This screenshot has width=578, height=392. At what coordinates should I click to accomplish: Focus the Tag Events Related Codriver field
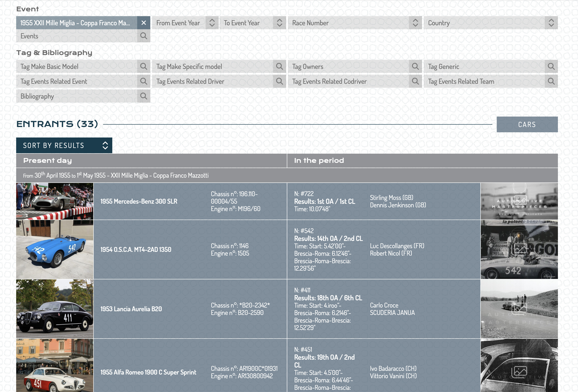(x=348, y=81)
